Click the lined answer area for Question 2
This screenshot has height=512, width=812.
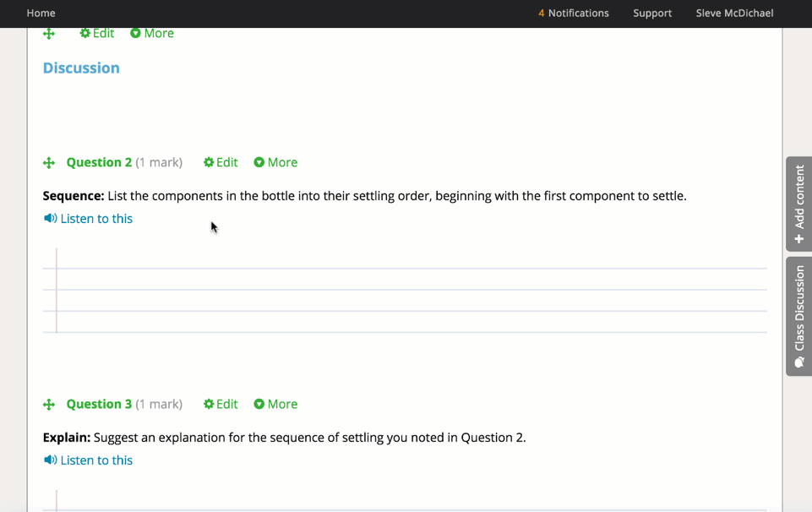[405, 291]
